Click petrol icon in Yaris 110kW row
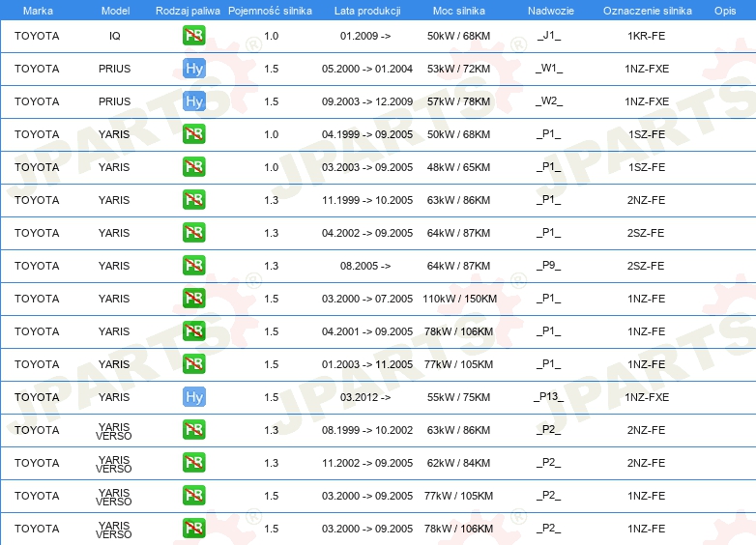 click(x=193, y=298)
